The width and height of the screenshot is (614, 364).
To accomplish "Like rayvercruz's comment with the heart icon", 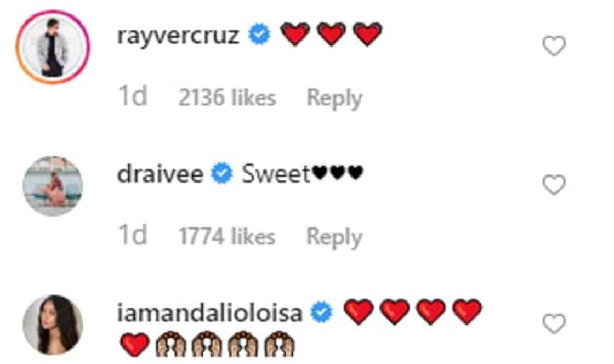I will click(x=554, y=46).
